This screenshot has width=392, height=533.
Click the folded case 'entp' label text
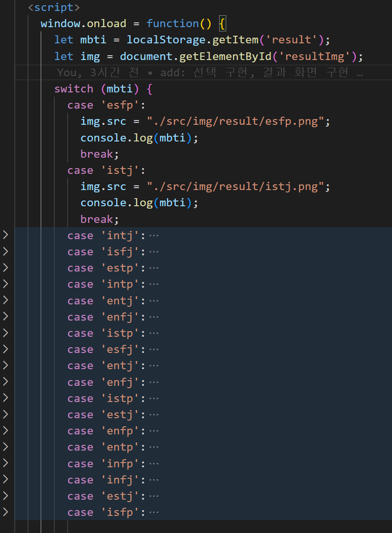106,447
